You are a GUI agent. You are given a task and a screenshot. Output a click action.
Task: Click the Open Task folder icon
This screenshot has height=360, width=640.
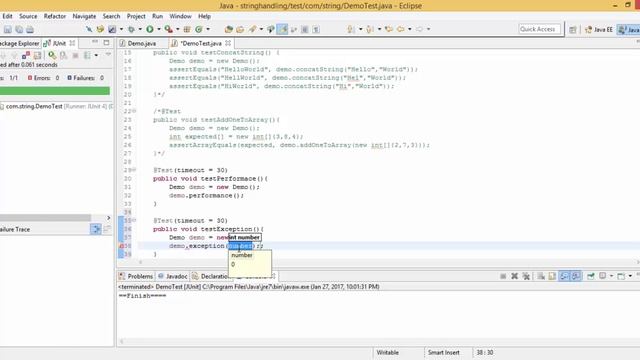240,29
